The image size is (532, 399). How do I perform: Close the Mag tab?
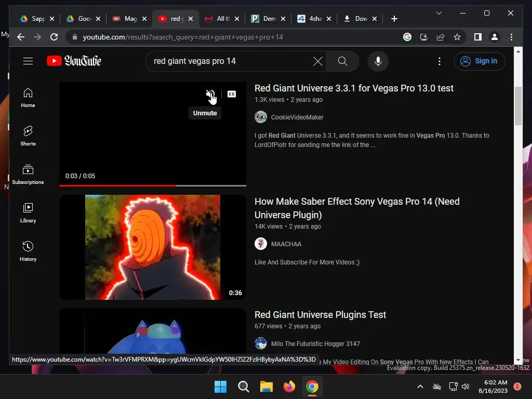coord(144,19)
